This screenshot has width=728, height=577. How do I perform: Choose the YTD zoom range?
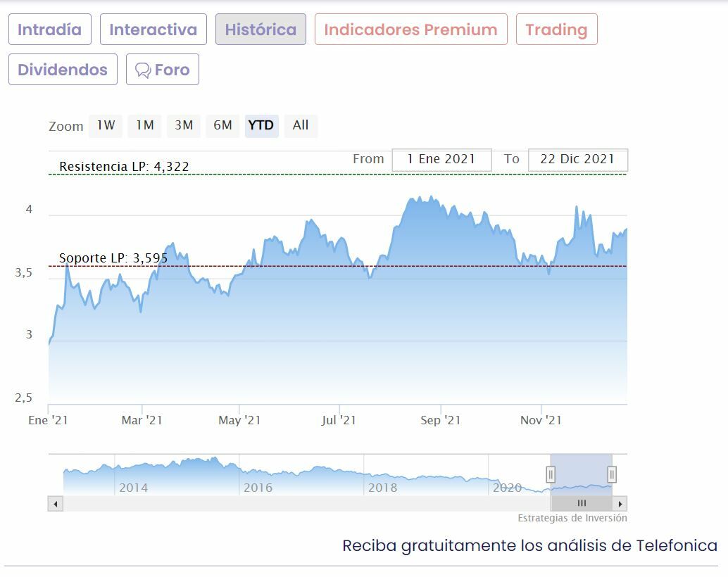click(261, 125)
